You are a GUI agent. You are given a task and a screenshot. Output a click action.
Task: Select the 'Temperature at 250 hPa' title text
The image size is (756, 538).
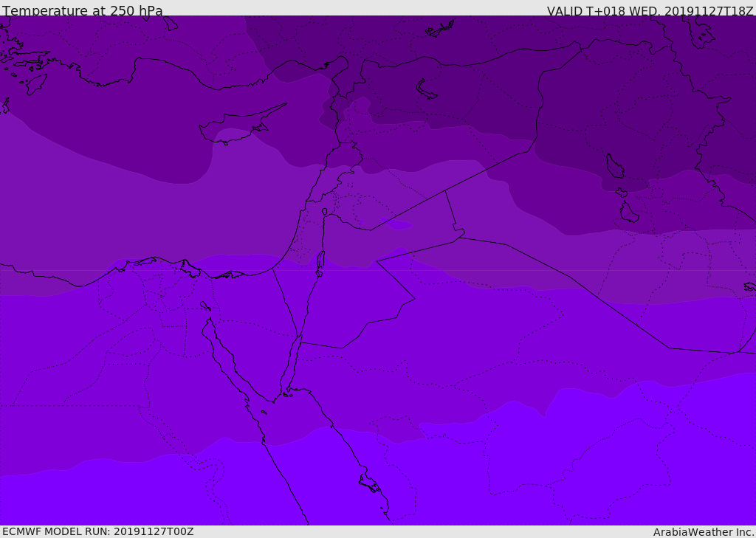83,10
